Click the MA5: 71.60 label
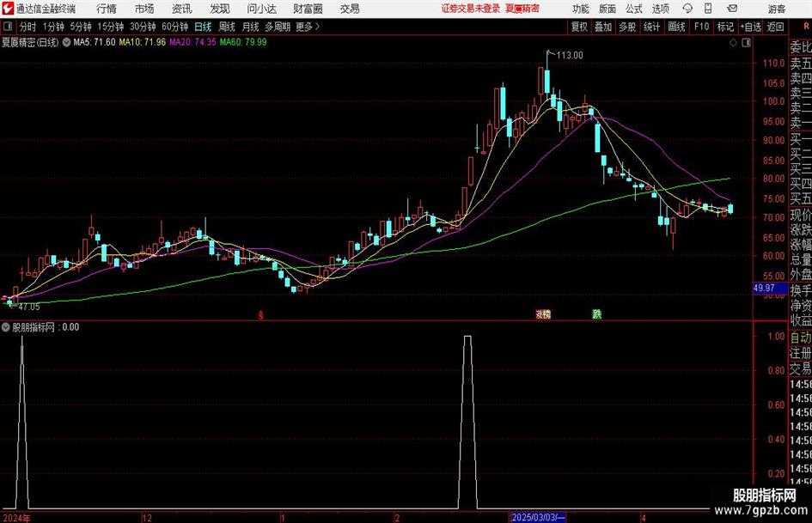The height and width of the screenshot is (523, 812). coord(95,42)
